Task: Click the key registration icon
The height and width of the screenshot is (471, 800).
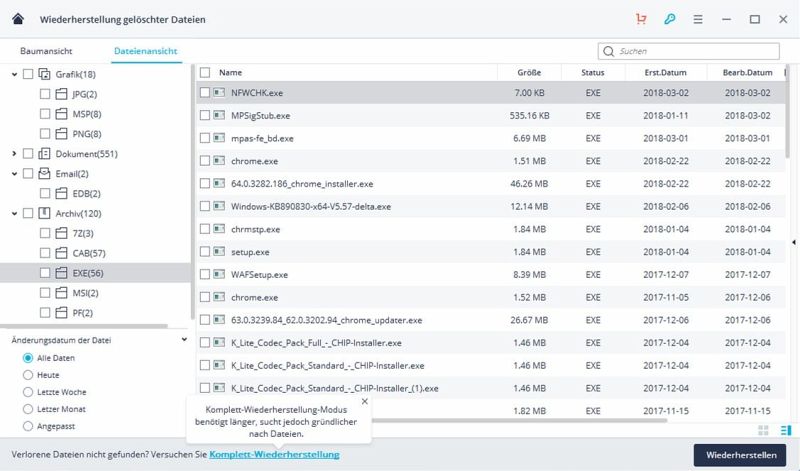Action: pos(669,19)
